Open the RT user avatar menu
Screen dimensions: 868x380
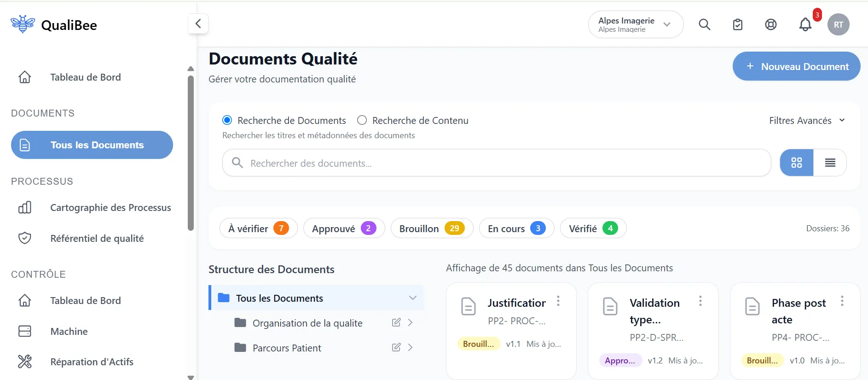tap(839, 24)
